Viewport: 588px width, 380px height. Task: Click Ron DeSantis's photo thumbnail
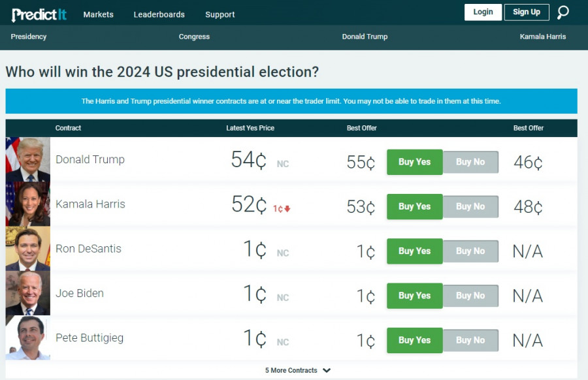coord(28,249)
